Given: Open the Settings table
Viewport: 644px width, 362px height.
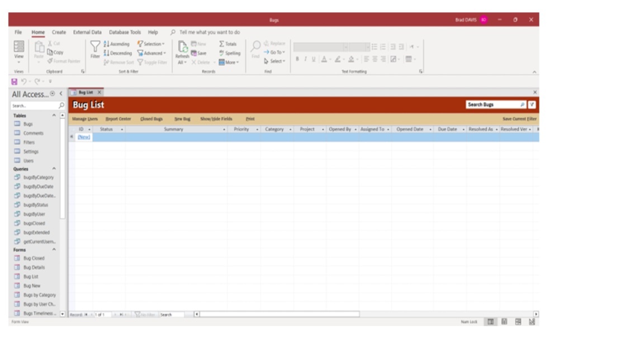Looking at the screenshot, I should click(31, 151).
